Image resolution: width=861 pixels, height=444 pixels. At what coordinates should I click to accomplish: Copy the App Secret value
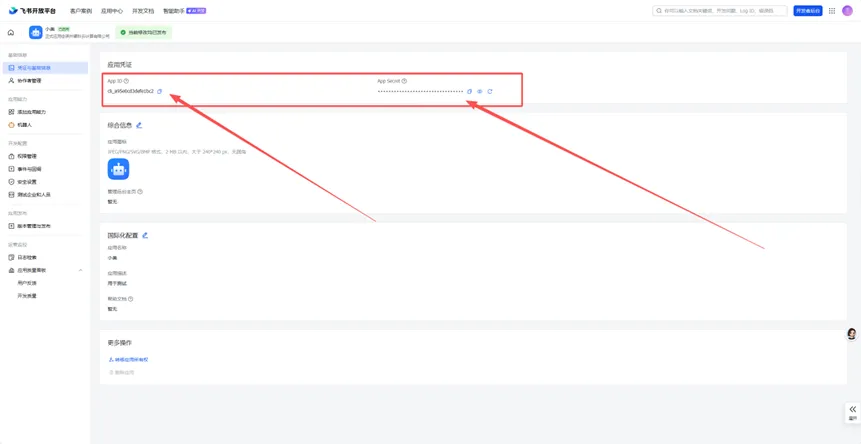pos(469,92)
